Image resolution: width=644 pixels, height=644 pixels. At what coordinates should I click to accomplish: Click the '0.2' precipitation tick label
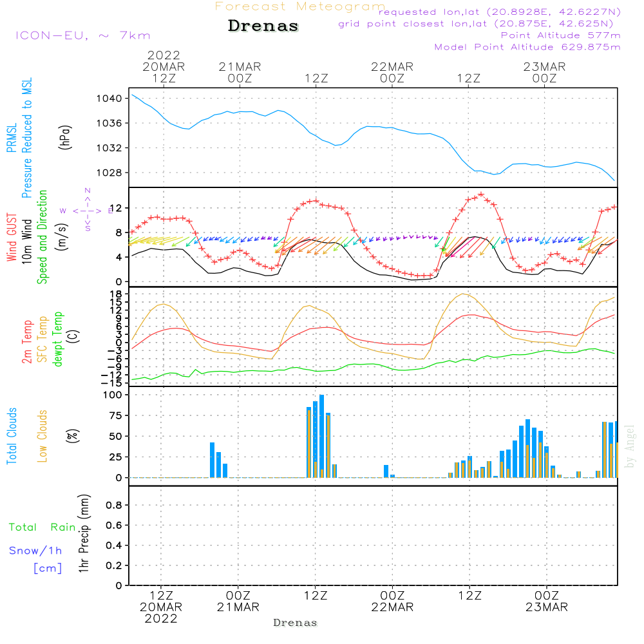(x=114, y=565)
